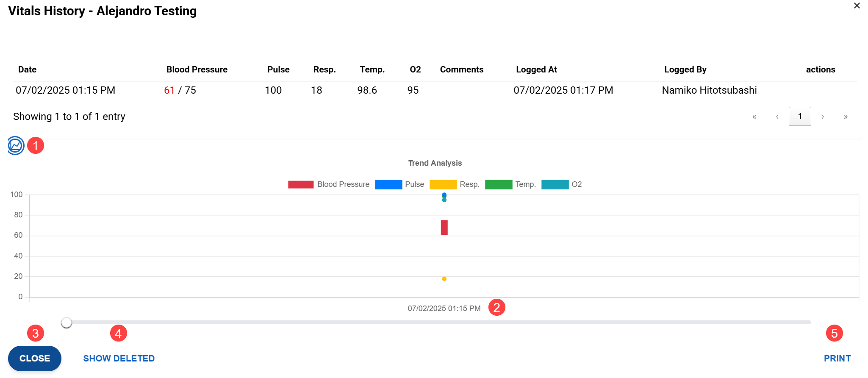Screen dimensions: 868x378
Task: Click SHOW DELETED link
Action: (x=119, y=359)
